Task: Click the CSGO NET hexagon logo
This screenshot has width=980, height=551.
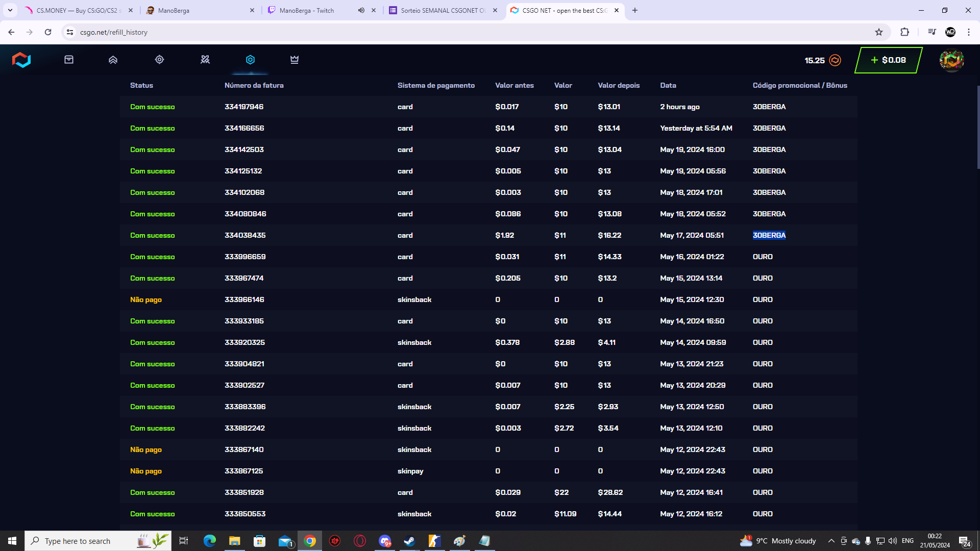Action: 21,60
